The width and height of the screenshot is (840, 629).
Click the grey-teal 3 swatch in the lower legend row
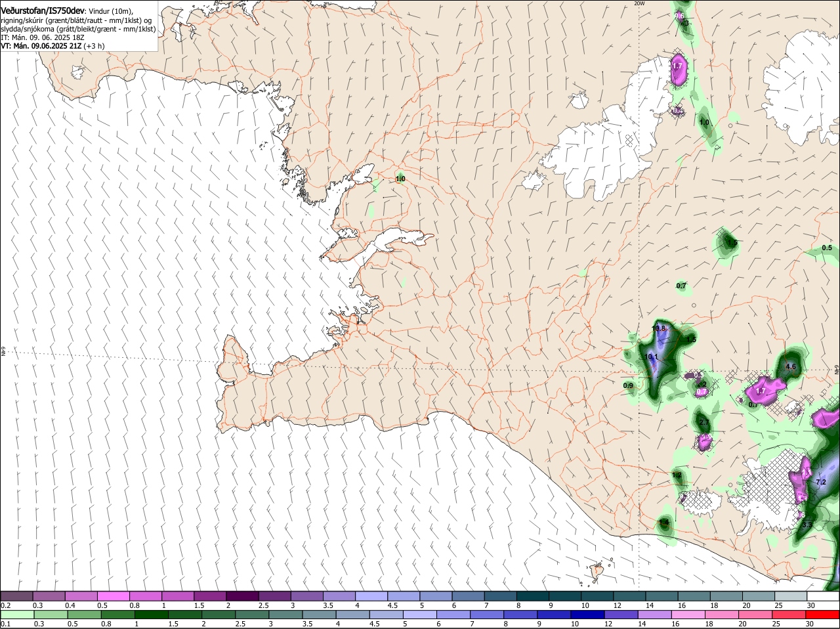pos(285,614)
